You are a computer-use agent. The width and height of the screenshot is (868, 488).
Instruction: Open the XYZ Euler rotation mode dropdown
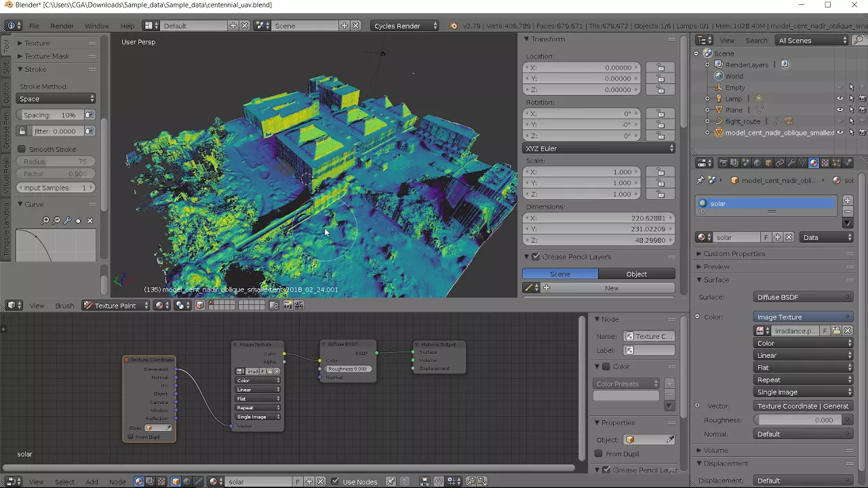click(599, 148)
